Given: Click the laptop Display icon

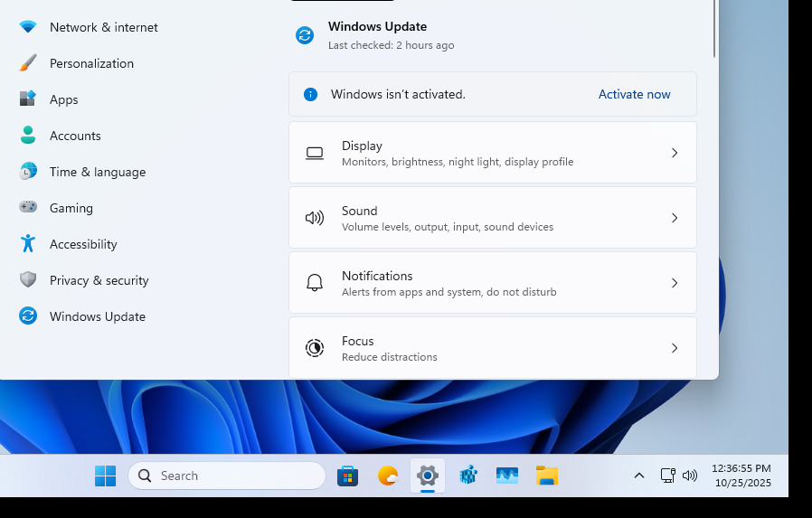Looking at the screenshot, I should (315, 153).
